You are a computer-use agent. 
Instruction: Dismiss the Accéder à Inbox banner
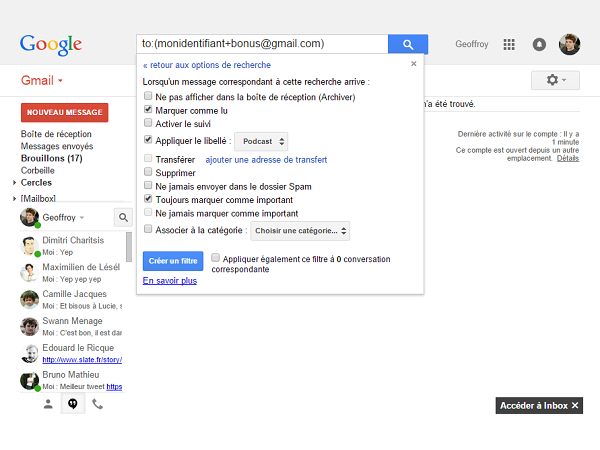click(x=575, y=406)
